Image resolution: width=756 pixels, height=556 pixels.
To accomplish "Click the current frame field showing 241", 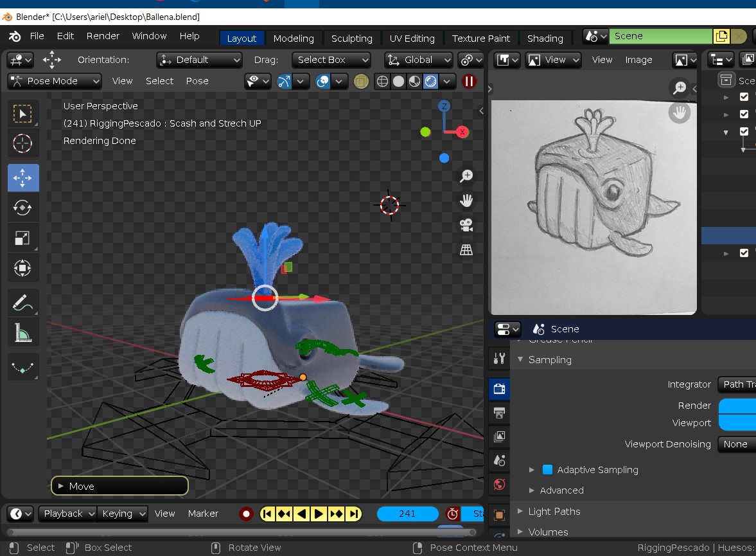I will [407, 514].
